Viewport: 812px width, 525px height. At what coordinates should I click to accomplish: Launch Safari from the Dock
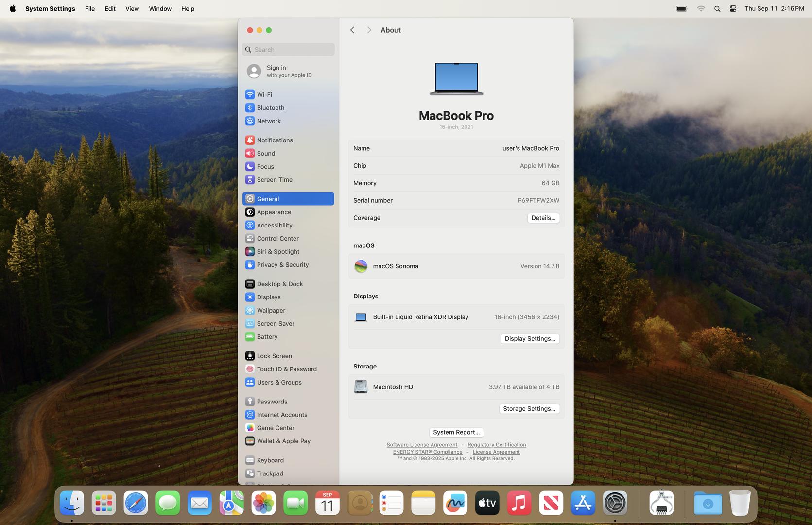pos(136,503)
